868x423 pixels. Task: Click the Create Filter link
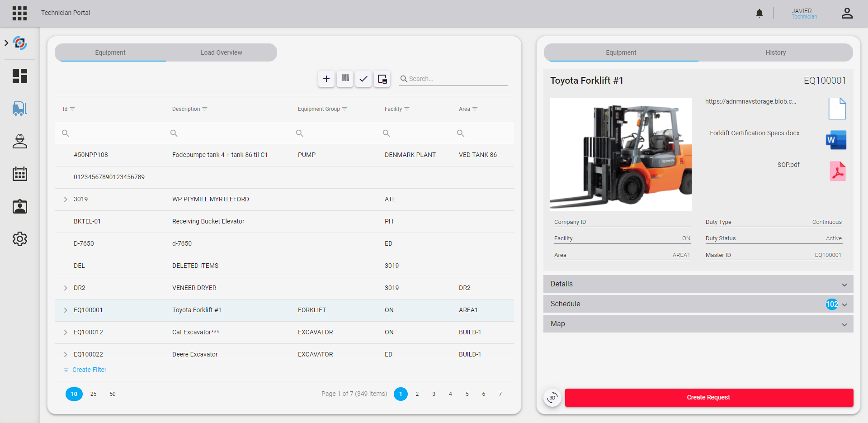point(89,370)
